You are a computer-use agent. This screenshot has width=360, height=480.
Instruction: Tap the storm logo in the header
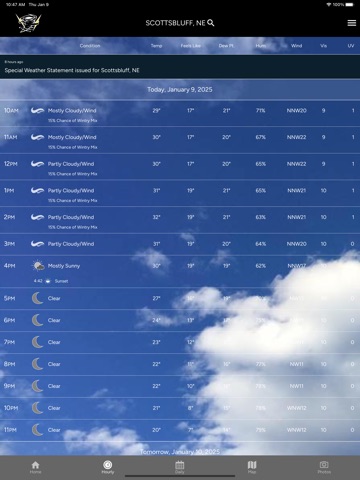29,23
